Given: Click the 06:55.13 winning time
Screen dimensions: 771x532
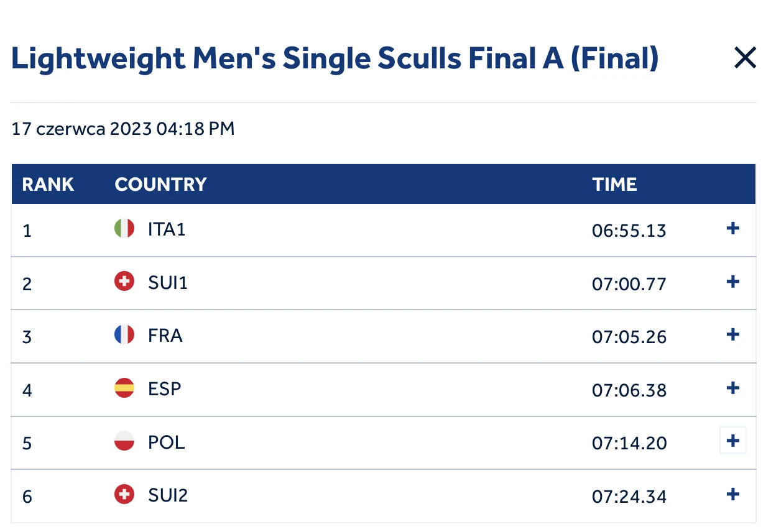Looking at the screenshot, I should tap(629, 231).
